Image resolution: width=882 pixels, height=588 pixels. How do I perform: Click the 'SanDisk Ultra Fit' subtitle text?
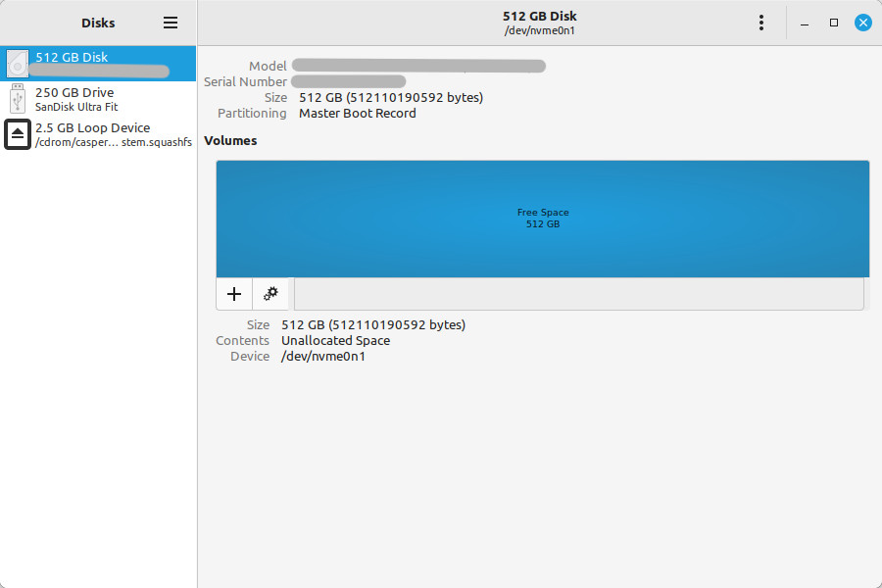click(x=76, y=107)
